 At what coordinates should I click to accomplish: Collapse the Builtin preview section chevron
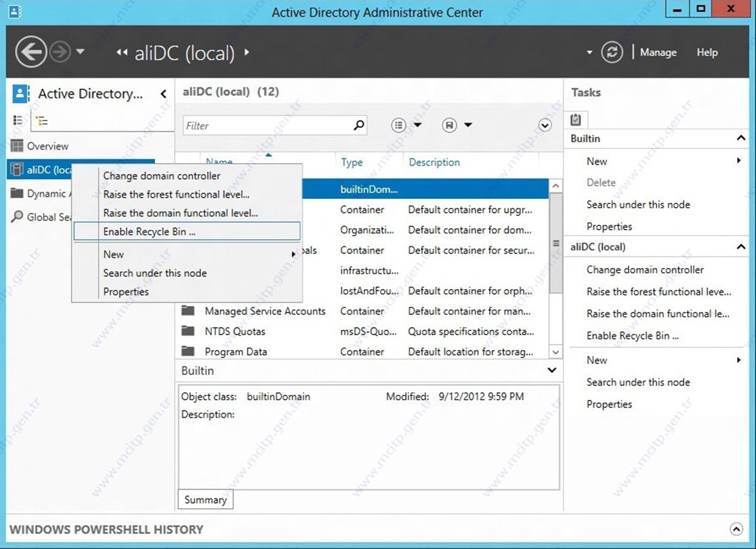(552, 370)
